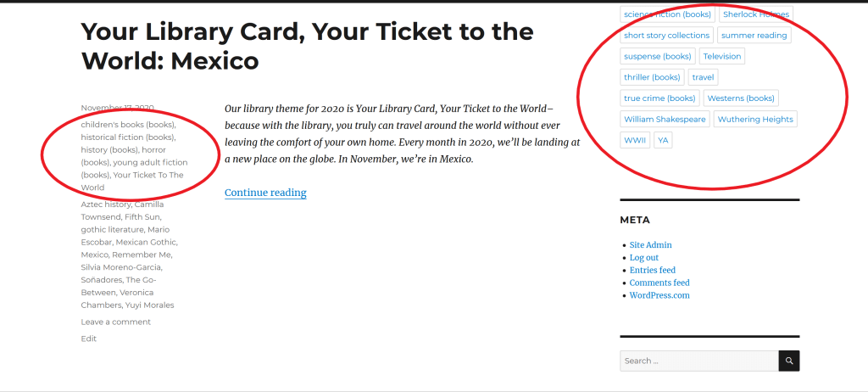Focus the Search input field
Viewport: 868px width, 392px height.
tap(698, 361)
